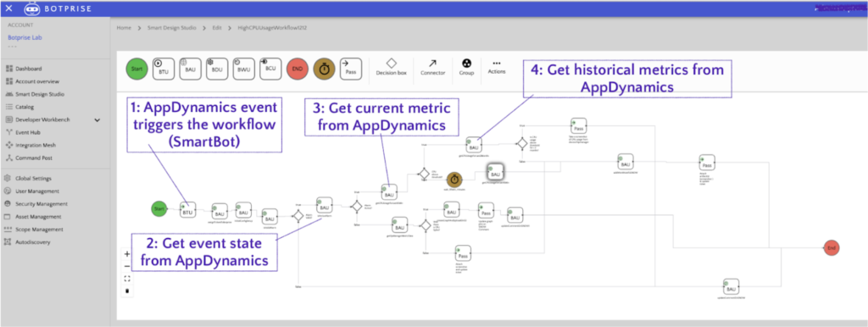
Task: Close the sidebar with the X icon
Action: pyautogui.click(x=8, y=8)
